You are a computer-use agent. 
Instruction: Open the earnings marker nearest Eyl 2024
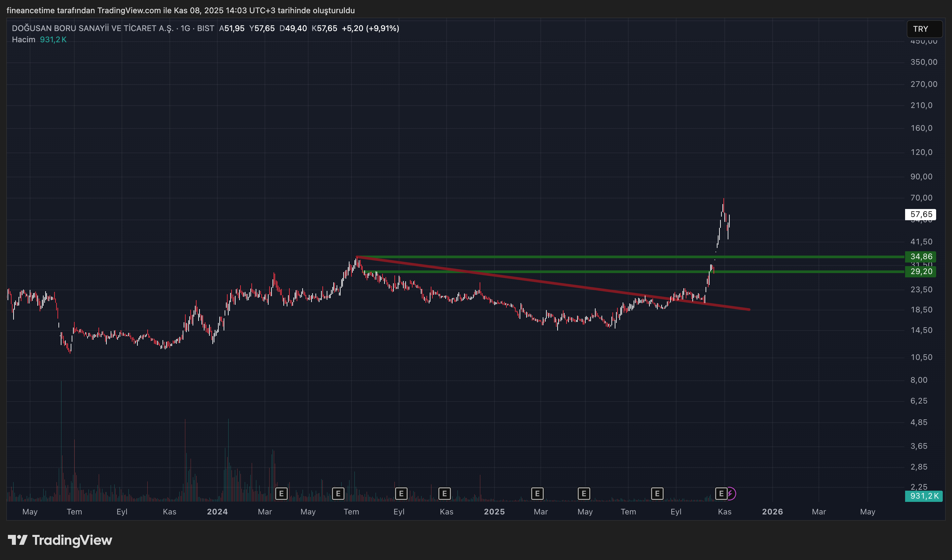(x=401, y=494)
